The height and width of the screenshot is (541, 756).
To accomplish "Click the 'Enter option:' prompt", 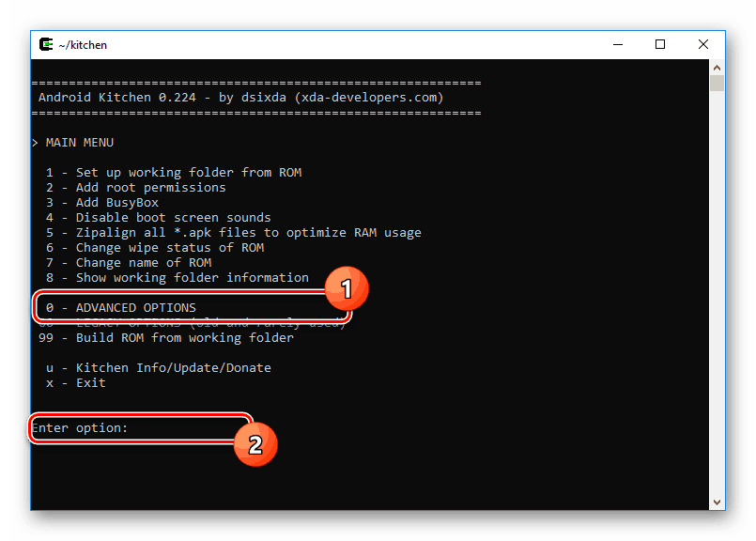I will coord(80,428).
